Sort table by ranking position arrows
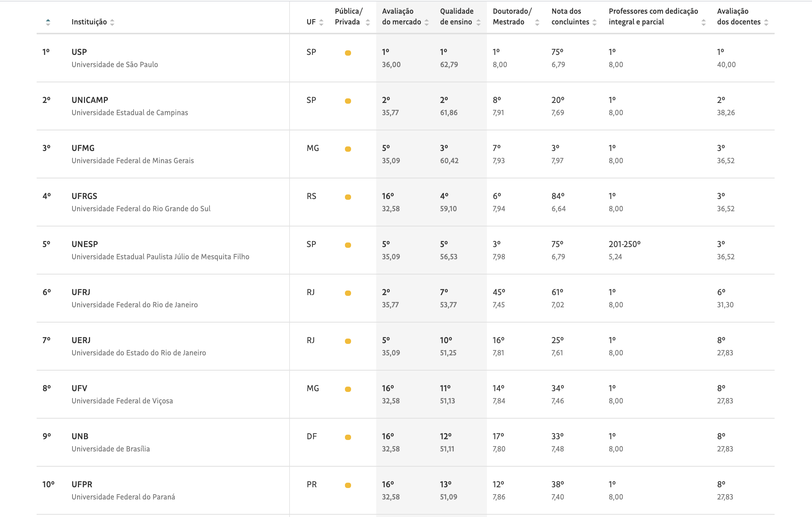This screenshot has height=517, width=812. 48,22
